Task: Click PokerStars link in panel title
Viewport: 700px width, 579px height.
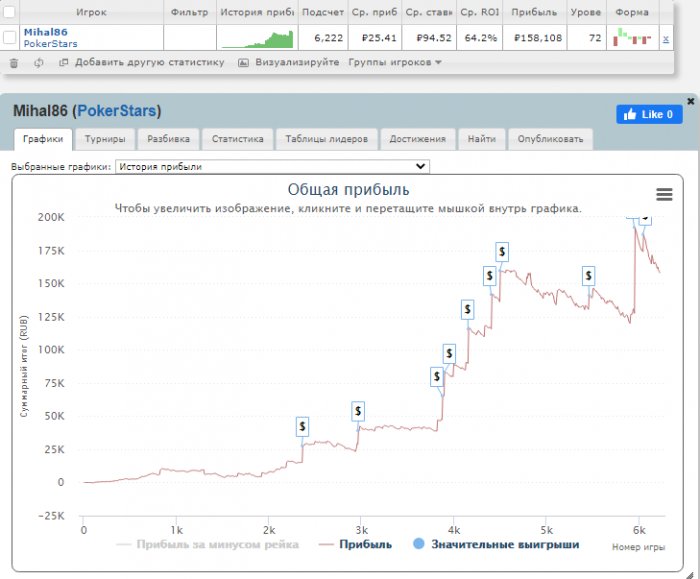Action: tap(118, 111)
